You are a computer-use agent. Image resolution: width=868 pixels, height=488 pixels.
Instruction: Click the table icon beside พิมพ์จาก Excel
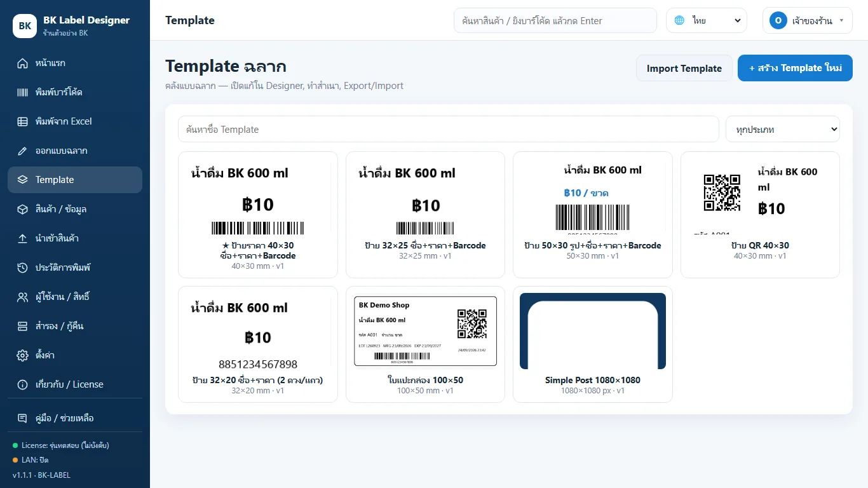(x=23, y=121)
